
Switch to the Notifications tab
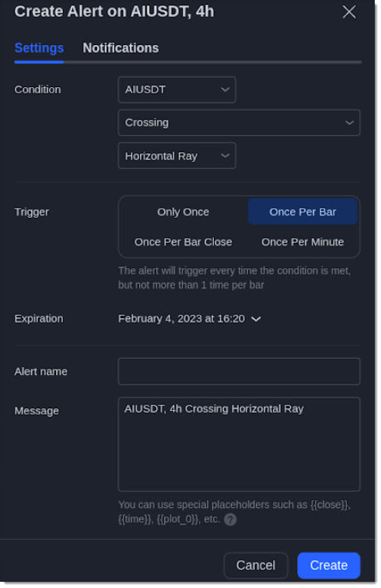click(121, 48)
